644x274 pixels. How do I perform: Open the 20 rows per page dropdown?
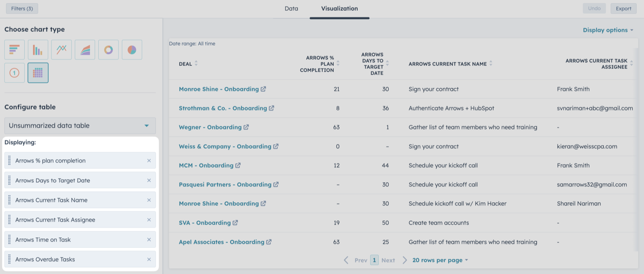tap(440, 260)
